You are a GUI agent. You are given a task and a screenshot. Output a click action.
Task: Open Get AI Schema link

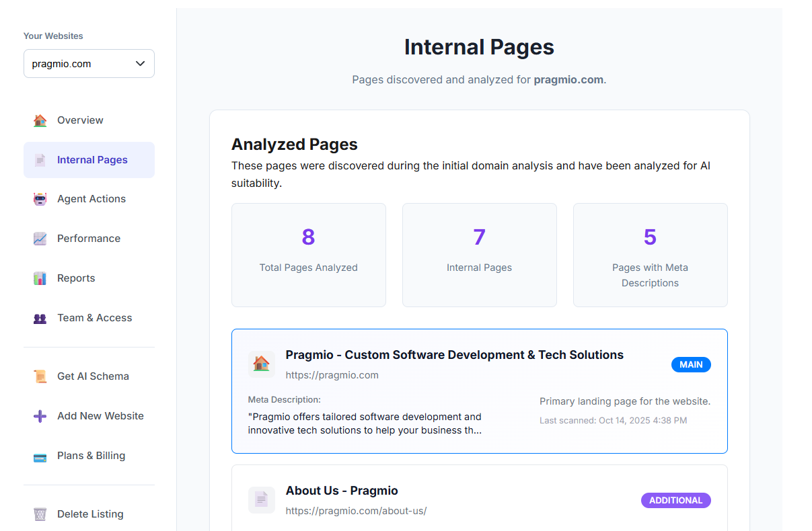(x=89, y=376)
